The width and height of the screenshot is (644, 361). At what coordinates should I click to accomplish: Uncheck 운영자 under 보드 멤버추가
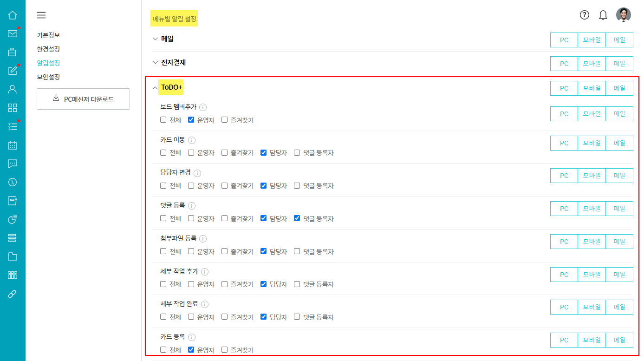pos(191,120)
